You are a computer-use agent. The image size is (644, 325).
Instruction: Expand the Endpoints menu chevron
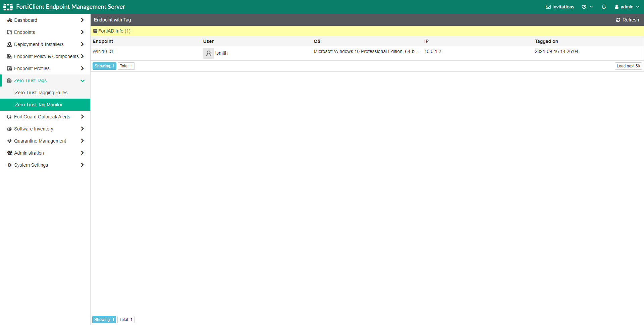82,32
